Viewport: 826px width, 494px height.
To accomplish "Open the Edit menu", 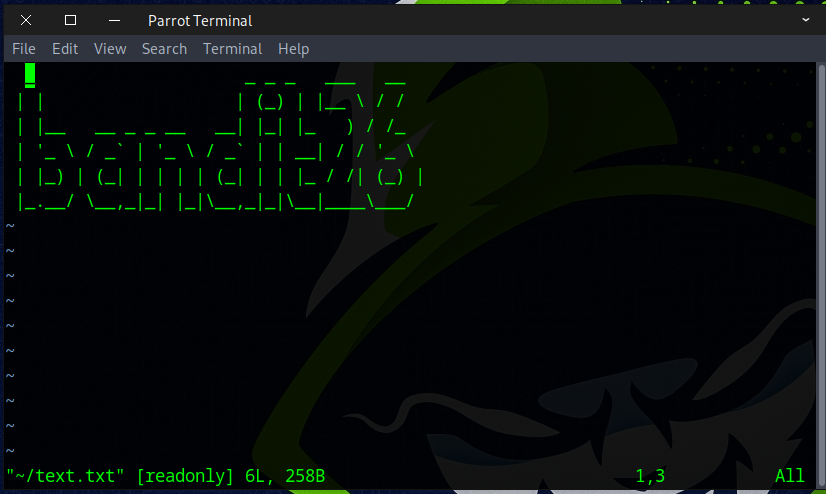I will (x=65, y=49).
